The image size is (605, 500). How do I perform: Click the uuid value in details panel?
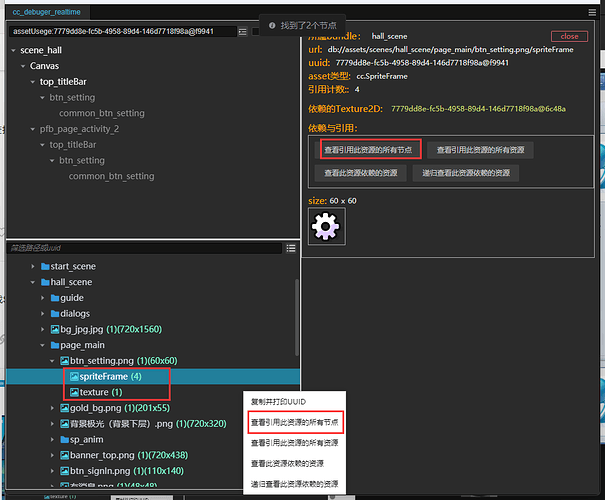[422, 63]
